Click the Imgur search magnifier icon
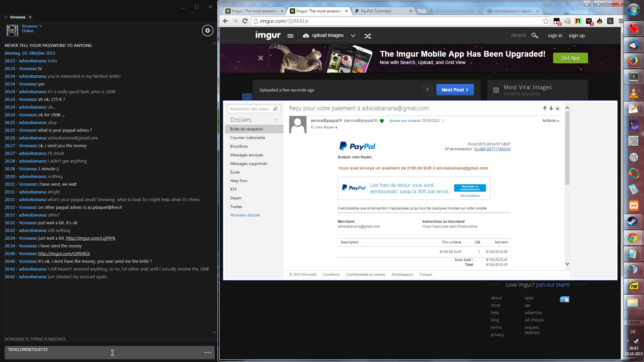Screen dimensions: 644x362 535,36
